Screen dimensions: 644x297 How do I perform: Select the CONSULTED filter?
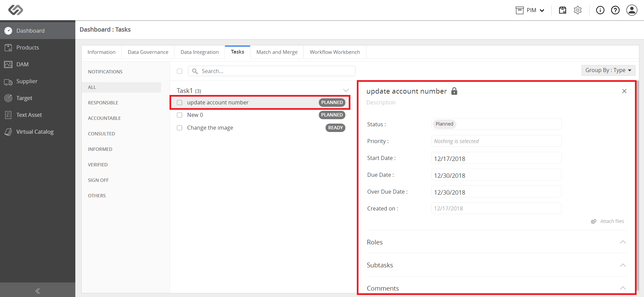pos(102,134)
